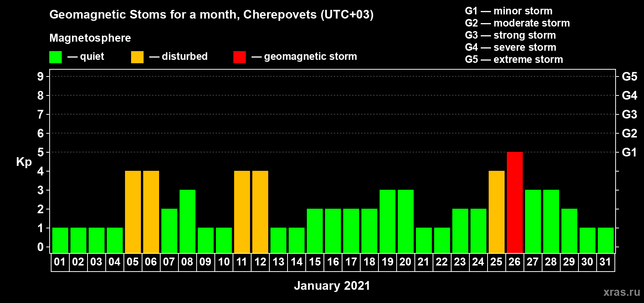Click the date label 01
Image resolution: width=644 pixels, height=303 pixels.
[60, 262]
